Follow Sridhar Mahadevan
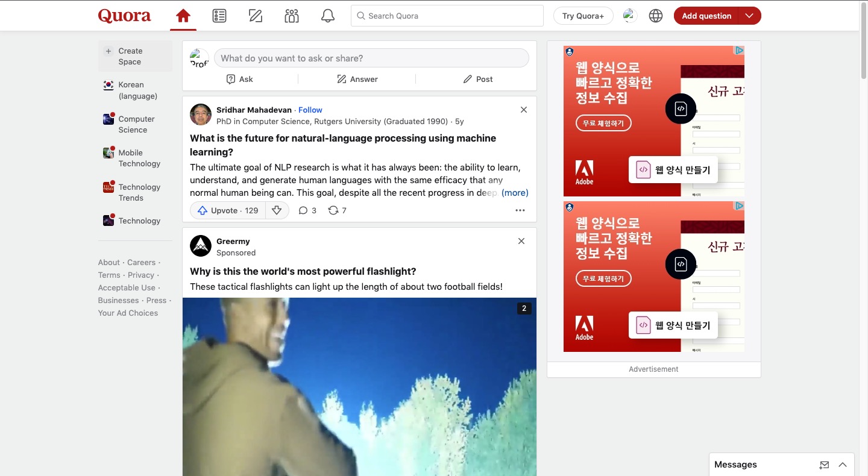 click(x=310, y=110)
